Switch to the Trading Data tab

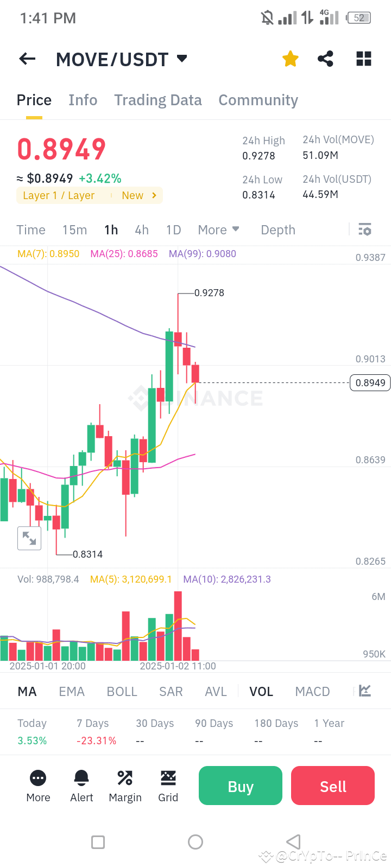[x=158, y=100]
